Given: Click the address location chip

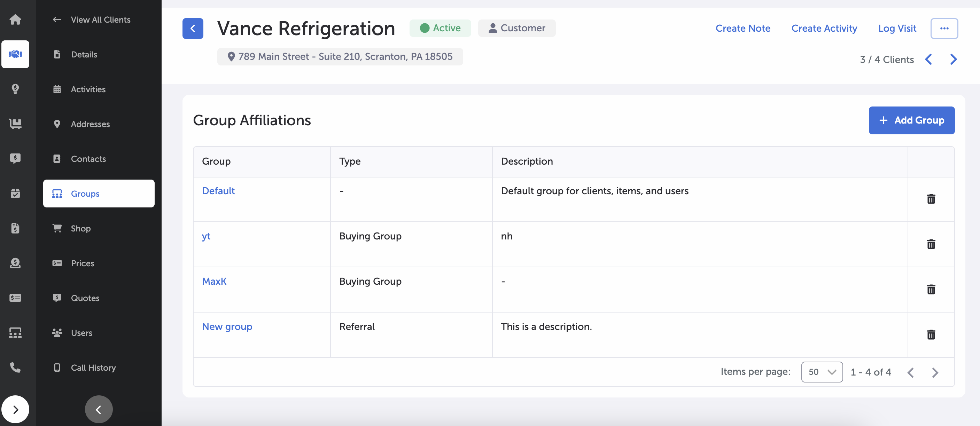Looking at the screenshot, I should pos(340,57).
